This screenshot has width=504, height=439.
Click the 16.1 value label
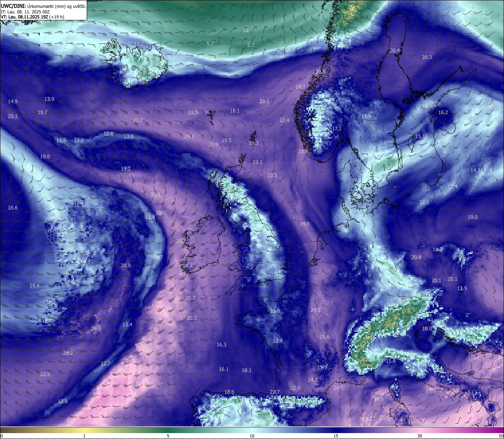(224, 369)
